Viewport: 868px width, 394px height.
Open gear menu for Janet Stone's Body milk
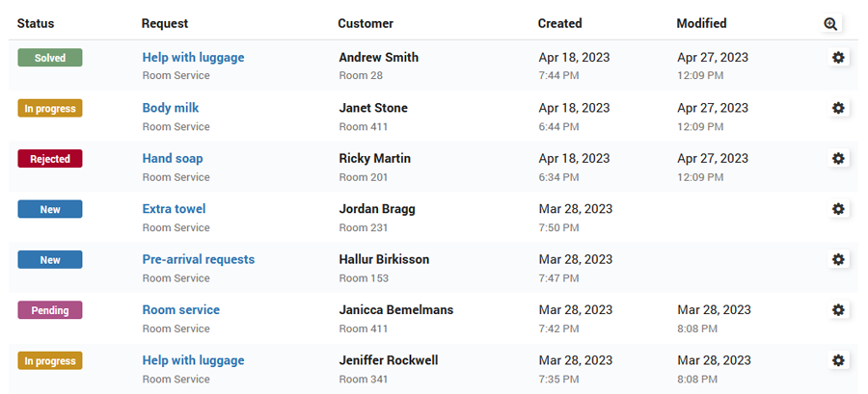[x=838, y=108]
